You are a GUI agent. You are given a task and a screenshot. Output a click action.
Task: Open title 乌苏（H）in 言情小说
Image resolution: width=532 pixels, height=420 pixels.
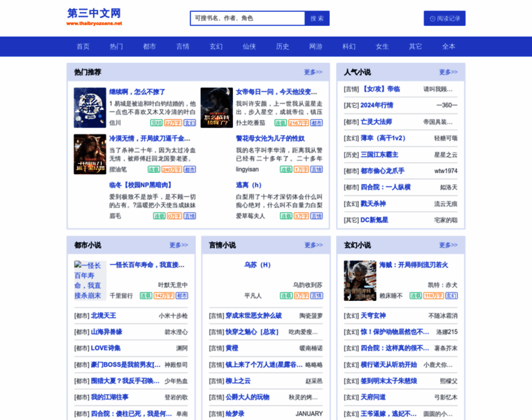tap(258, 265)
